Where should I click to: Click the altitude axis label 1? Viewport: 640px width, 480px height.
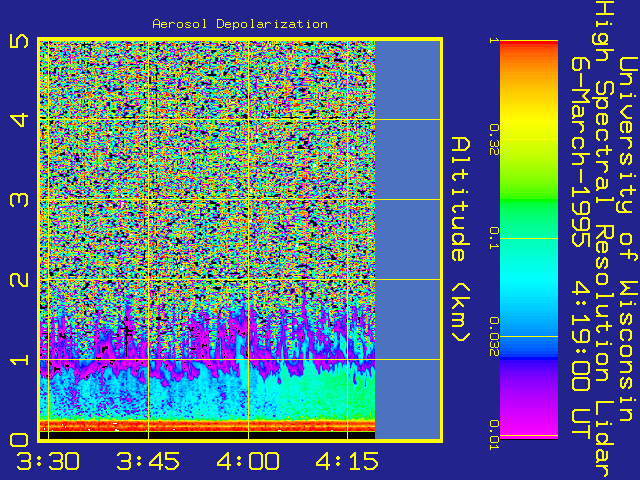[19, 360]
